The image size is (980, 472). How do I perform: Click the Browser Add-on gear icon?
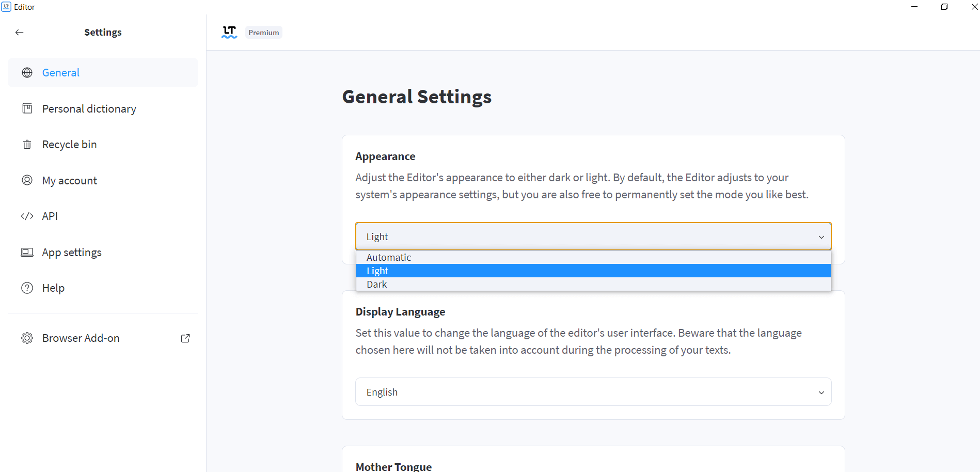tap(27, 338)
